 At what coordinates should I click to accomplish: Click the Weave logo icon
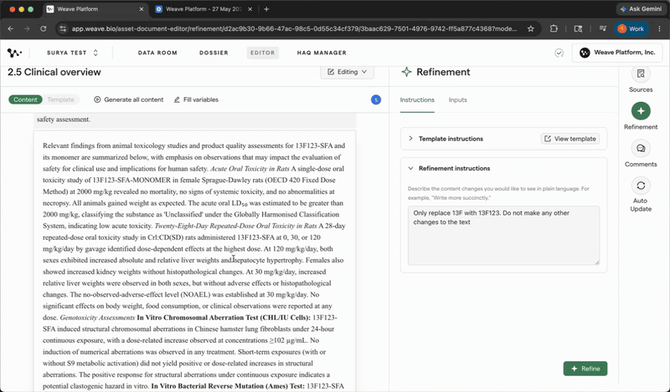click(14, 53)
